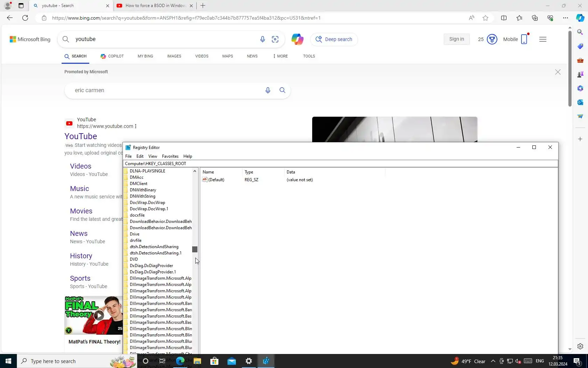Expand the More options in Bing nav
Image resolution: width=588 pixels, height=368 pixels.
click(280, 56)
